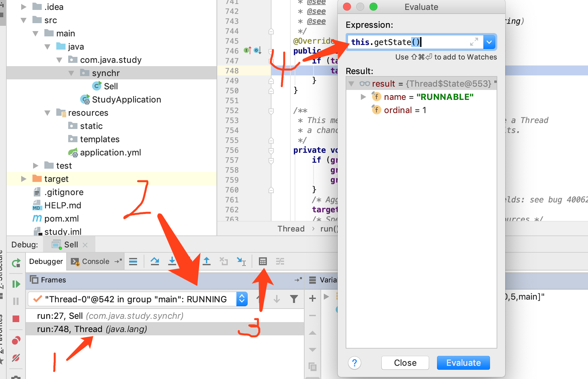Image resolution: width=588 pixels, height=379 pixels.
Task: Click the Step Over icon
Action: tap(155, 261)
